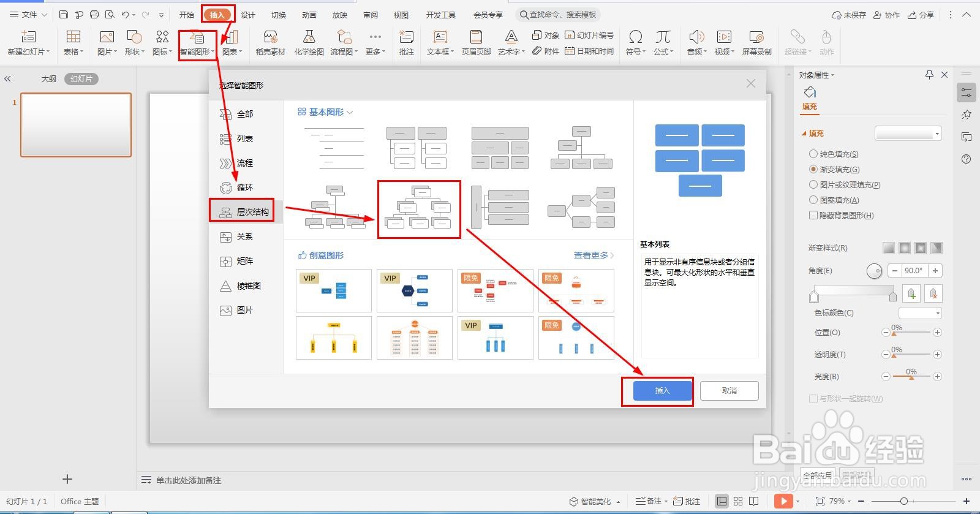
Task: Select 纯色填充 solid fill option
Action: (834, 154)
